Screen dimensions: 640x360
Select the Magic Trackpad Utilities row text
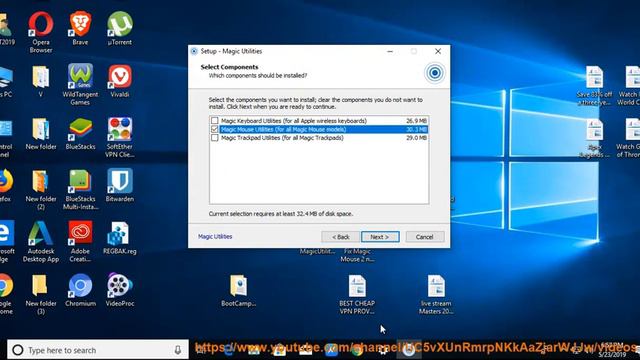(282, 138)
